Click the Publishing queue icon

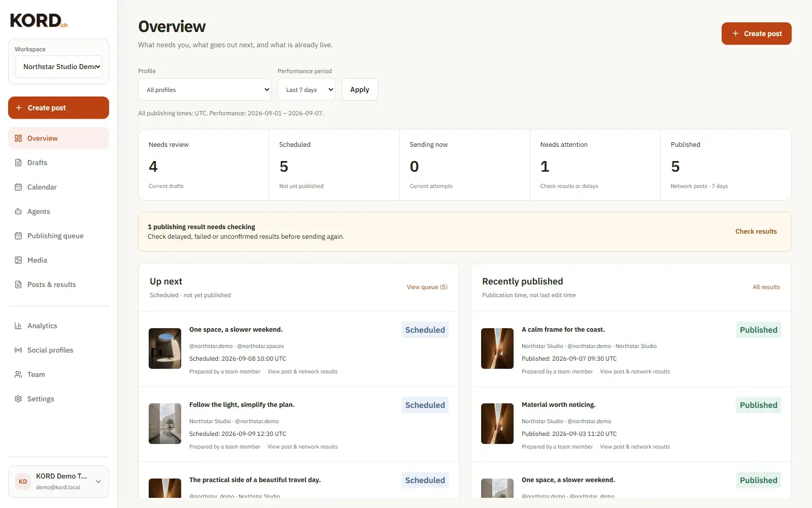point(18,236)
